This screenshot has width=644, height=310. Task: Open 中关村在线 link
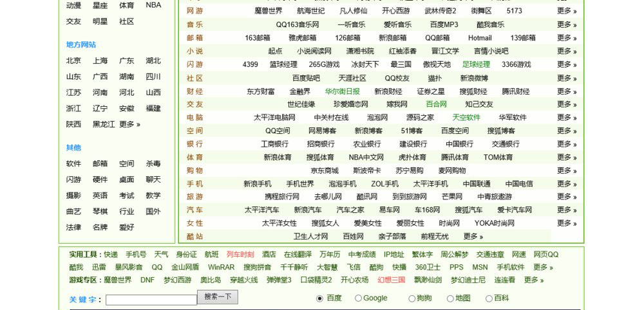point(332,118)
